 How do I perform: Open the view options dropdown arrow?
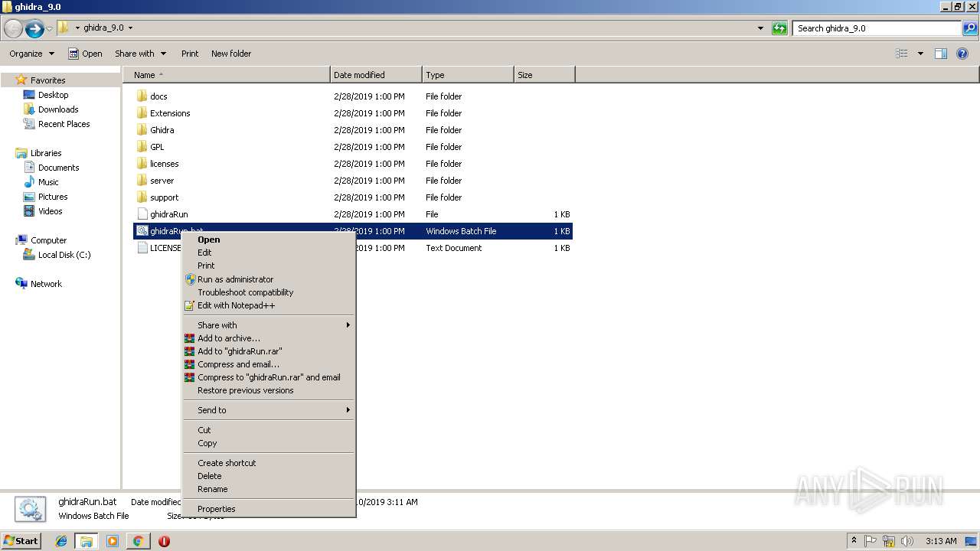pos(920,54)
